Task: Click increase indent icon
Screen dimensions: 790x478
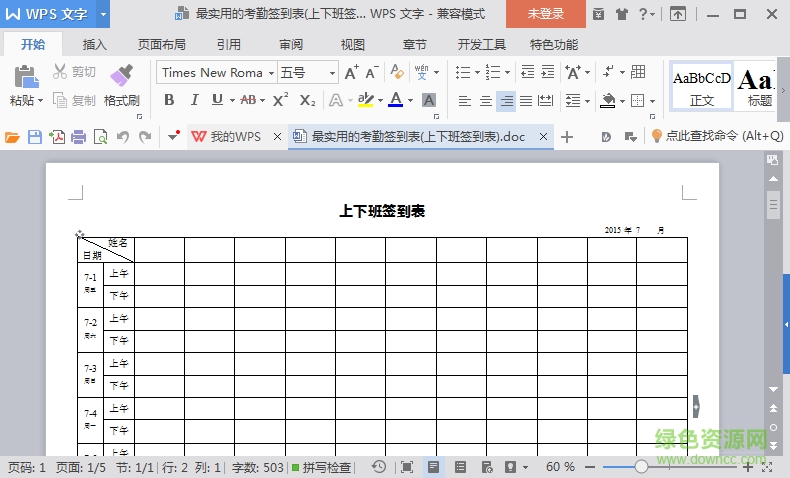Action: pyautogui.click(x=548, y=72)
